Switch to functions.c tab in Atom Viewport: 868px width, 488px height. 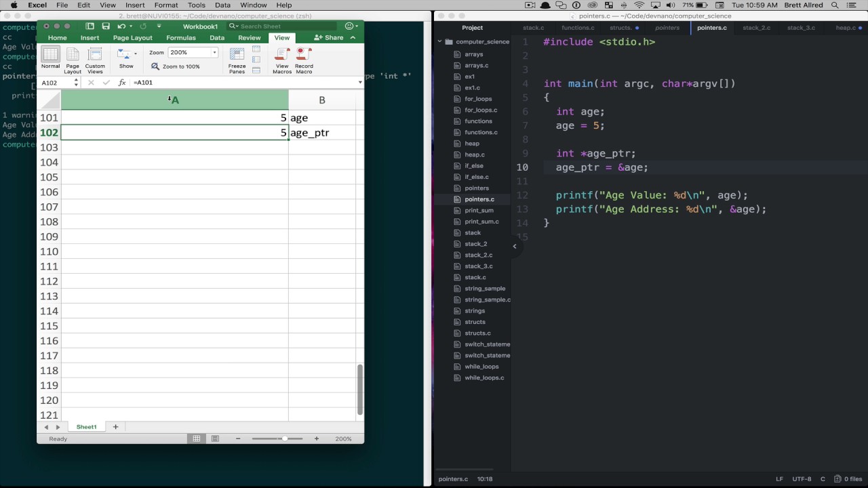(x=578, y=28)
